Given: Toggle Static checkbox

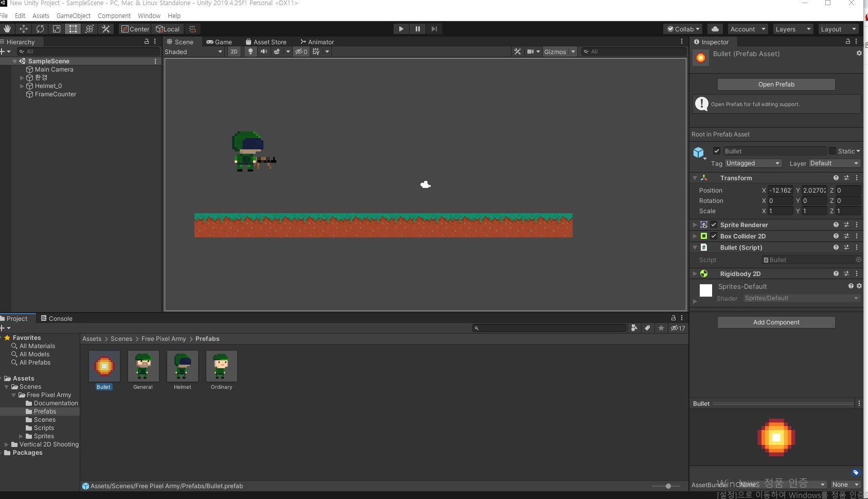Looking at the screenshot, I should click(832, 151).
